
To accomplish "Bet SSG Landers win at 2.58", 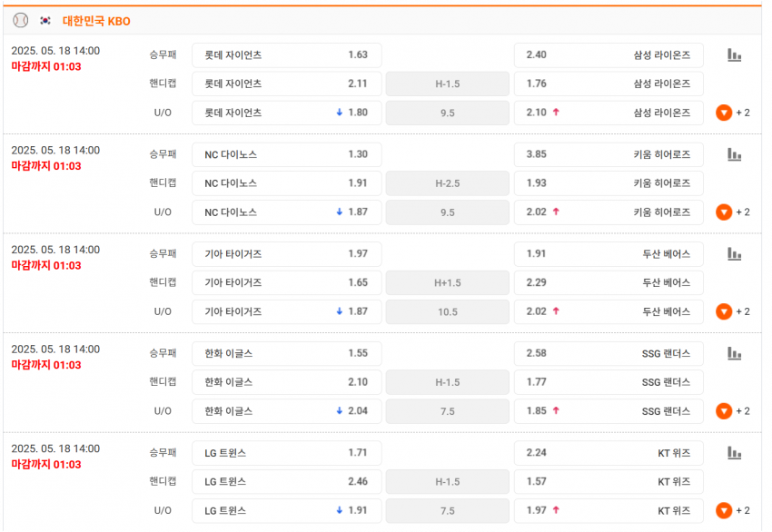I will click(x=609, y=353).
